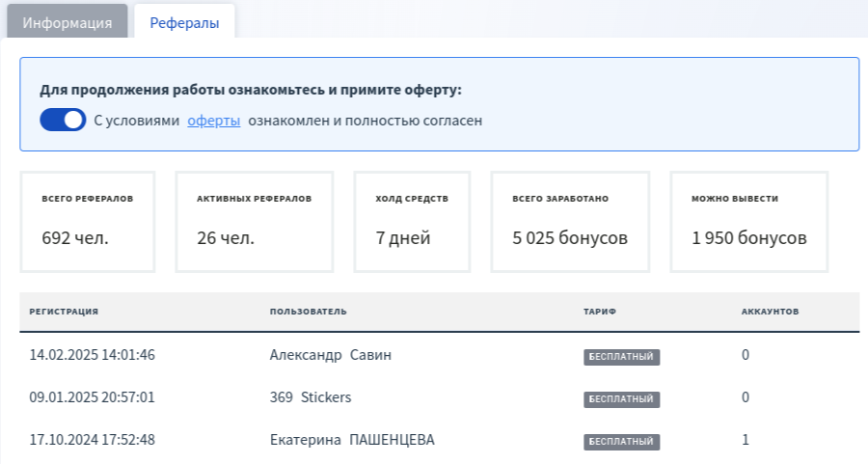868x464 pixels.
Task: Click the Всего заработано 5 025 бонусов card
Action: pos(570,222)
